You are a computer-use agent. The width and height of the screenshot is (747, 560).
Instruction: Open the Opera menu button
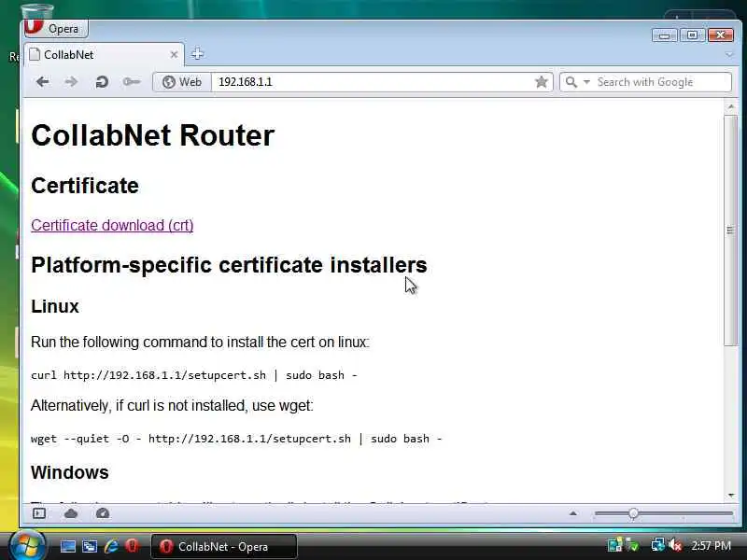pos(56,28)
